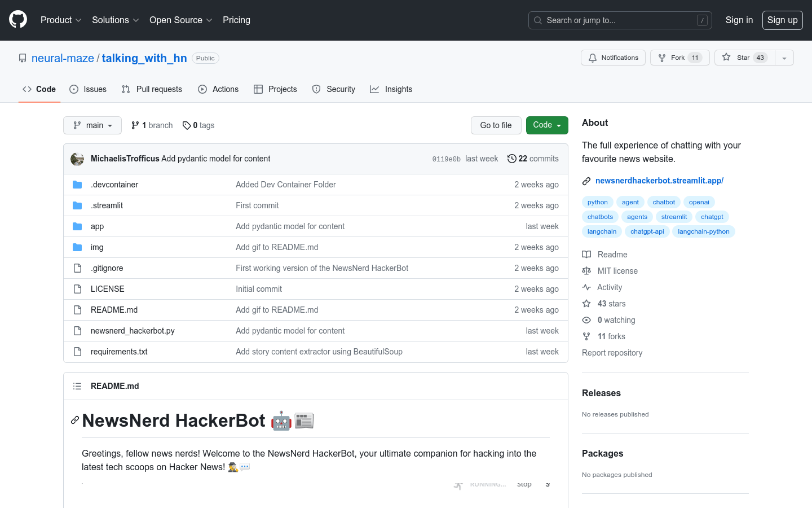View commit history with the clock icon
Image resolution: width=812 pixels, height=508 pixels.
512,159
